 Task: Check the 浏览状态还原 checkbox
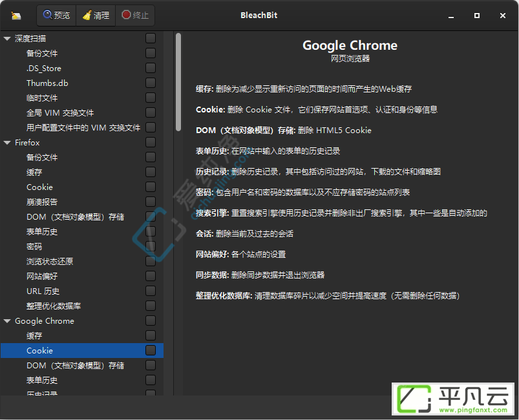tap(151, 261)
